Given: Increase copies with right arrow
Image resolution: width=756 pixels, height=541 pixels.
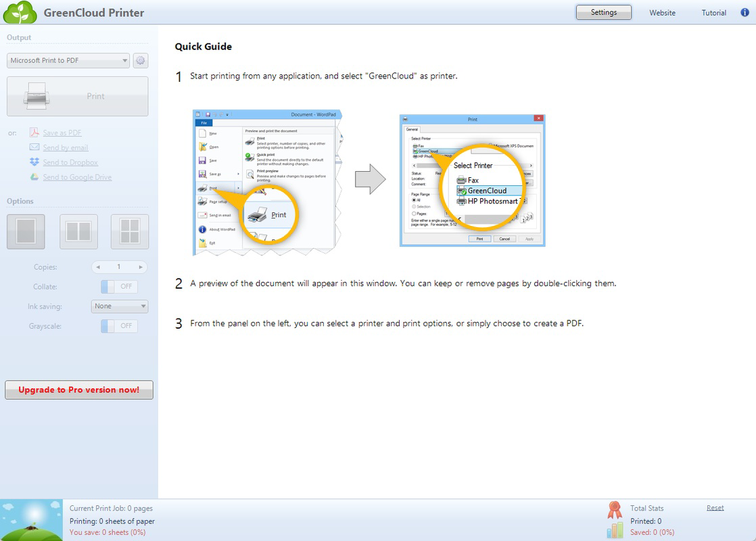Looking at the screenshot, I should [140, 266].
